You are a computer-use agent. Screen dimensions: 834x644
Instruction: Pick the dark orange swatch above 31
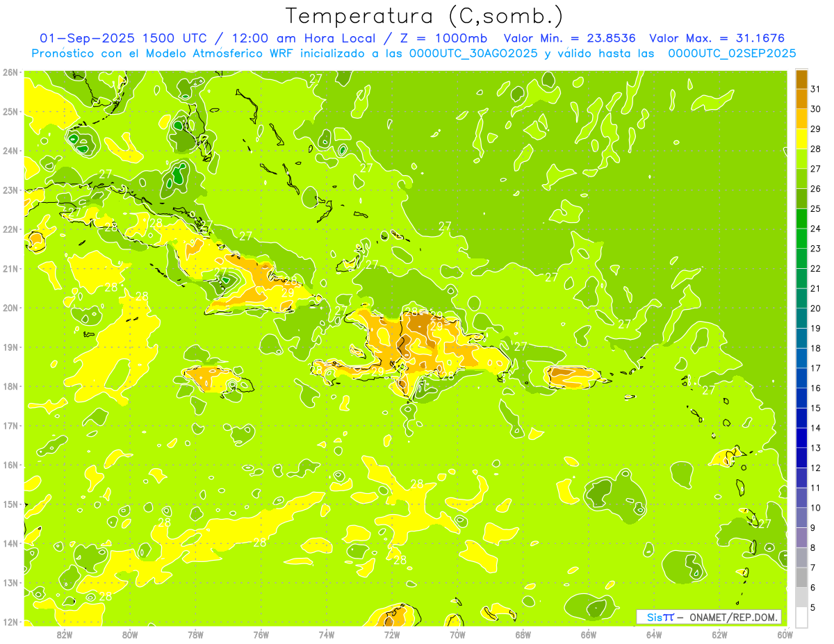(x=801, y=79)
